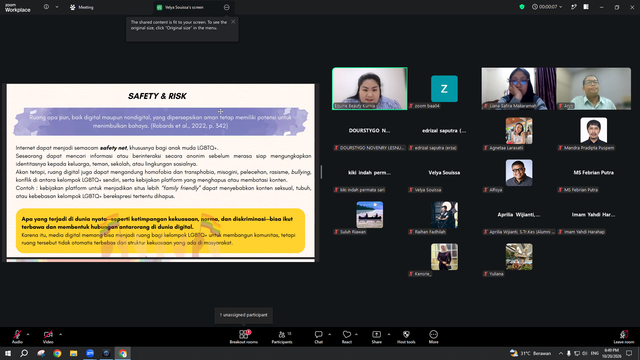Viewport: 640px width, 360px height.
Task: Open the Windows notification center
Action: click(629, 353)
